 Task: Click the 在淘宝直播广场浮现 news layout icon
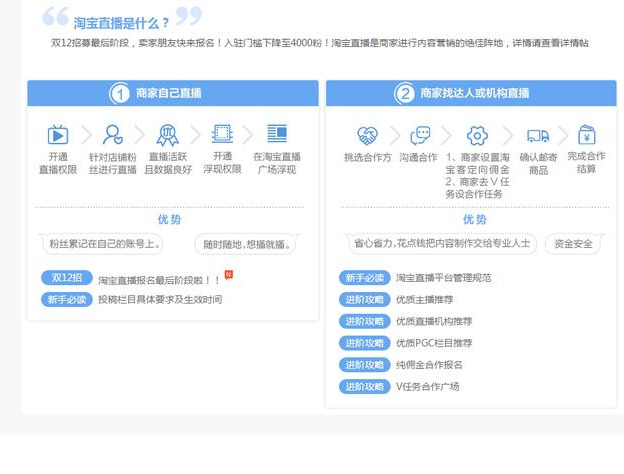coord(277,133)
